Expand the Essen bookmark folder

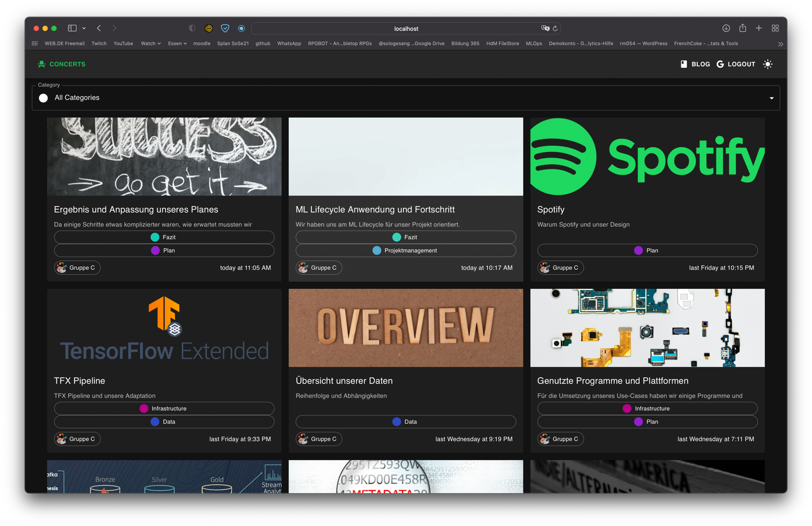pyautogui.click(x=177, y=43)
